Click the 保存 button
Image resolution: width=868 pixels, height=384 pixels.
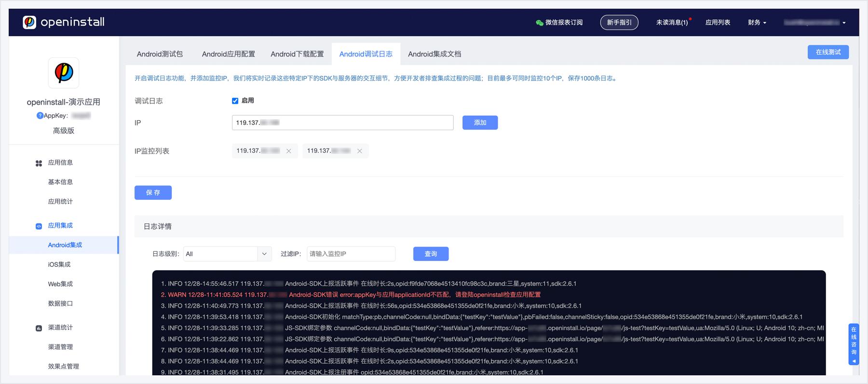tap(153, 192)
